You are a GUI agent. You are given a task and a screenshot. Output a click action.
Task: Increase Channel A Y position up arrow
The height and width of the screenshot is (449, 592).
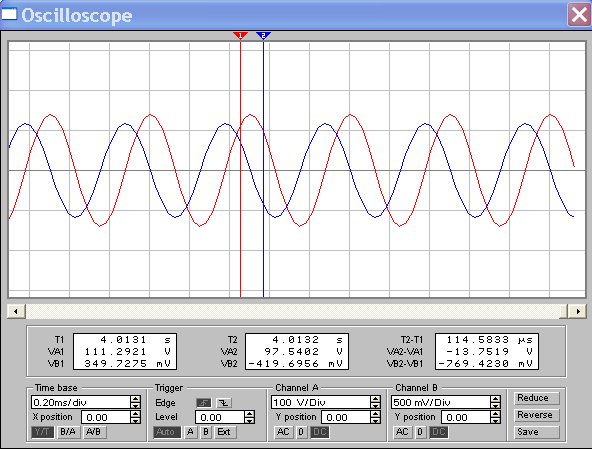point(376,414)
